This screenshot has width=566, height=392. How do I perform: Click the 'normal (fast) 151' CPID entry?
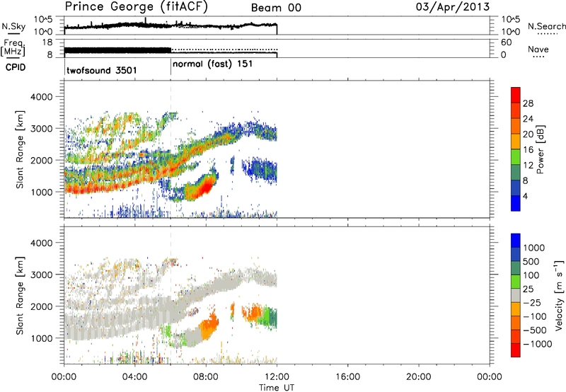click(213, 64)
